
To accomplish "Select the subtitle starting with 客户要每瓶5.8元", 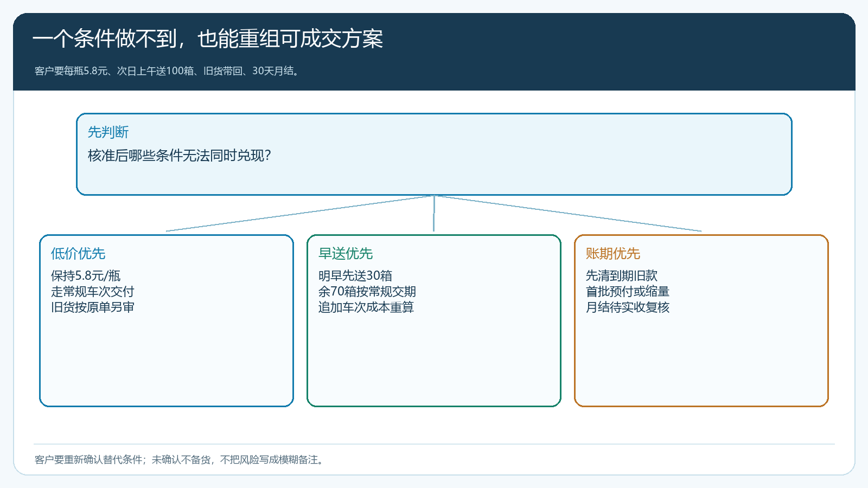I will click(167, 71).
